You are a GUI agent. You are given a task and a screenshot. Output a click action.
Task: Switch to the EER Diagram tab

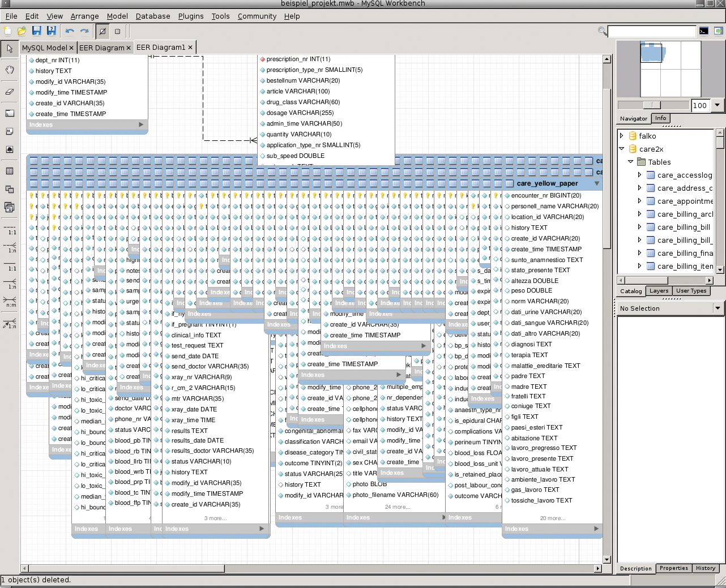pos(101,48)
